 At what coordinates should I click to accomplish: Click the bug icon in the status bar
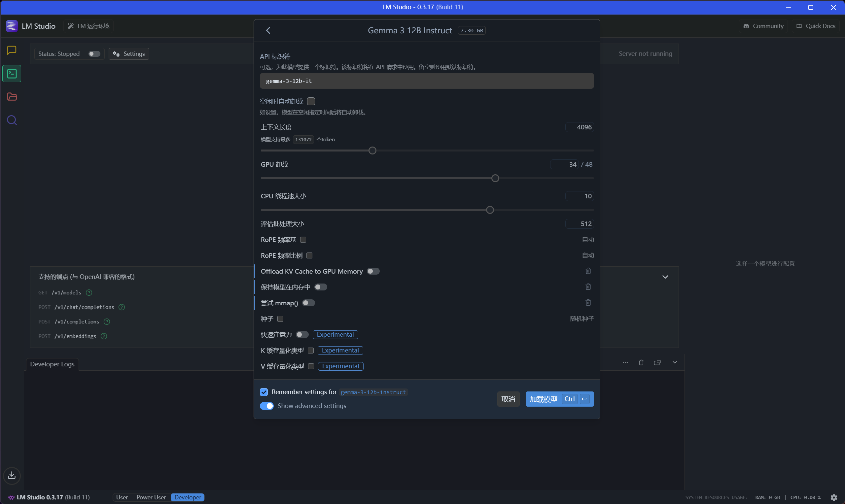[x=11, y=497]
